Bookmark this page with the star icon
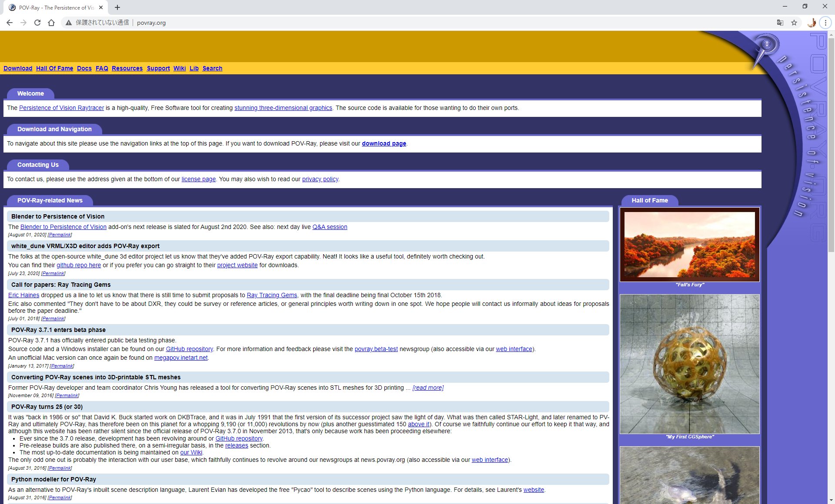 pyautogui.click(x=794, y=23)
